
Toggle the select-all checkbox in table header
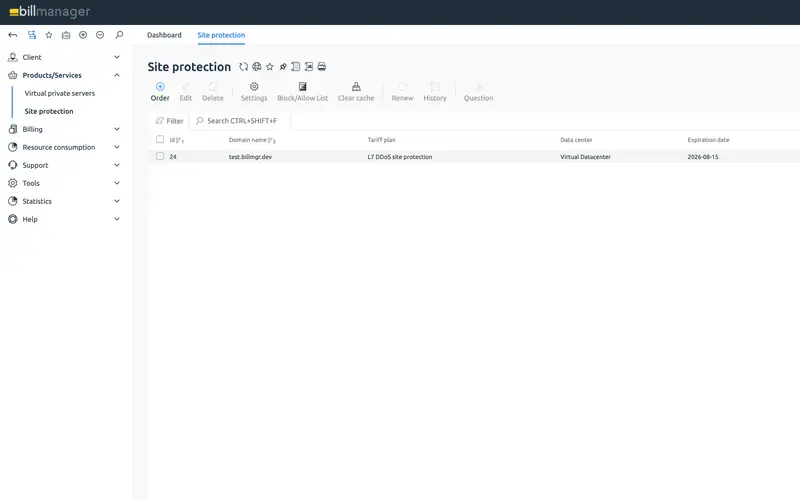[160, 139]
